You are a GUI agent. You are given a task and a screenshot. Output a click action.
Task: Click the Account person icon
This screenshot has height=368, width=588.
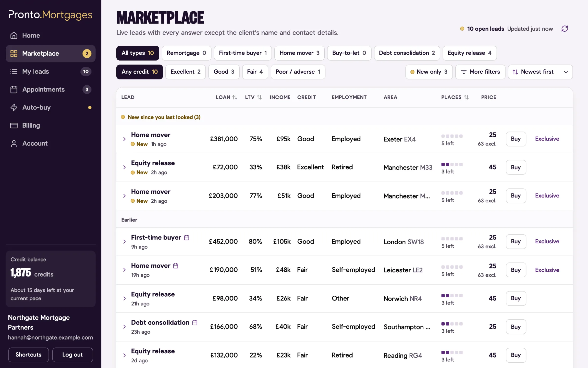tap(14, 144)
